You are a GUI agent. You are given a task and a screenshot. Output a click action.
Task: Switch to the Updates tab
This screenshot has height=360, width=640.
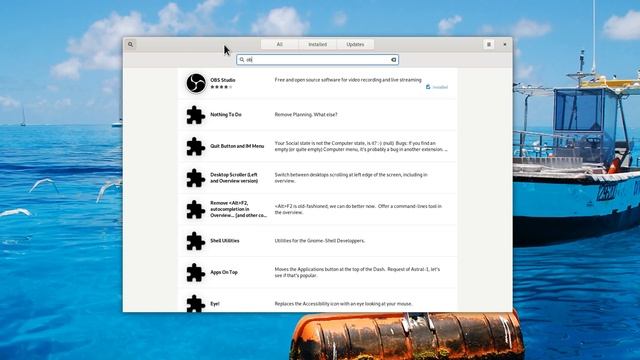pos(355,44)
